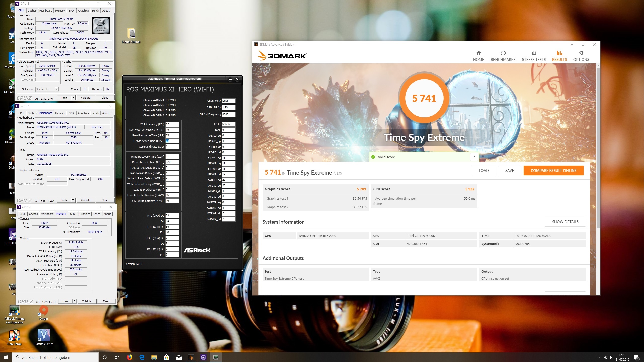Select SPD tab in Memory CPU-Z window
This screenshot has width=644, height=363.
coord(73,214)
